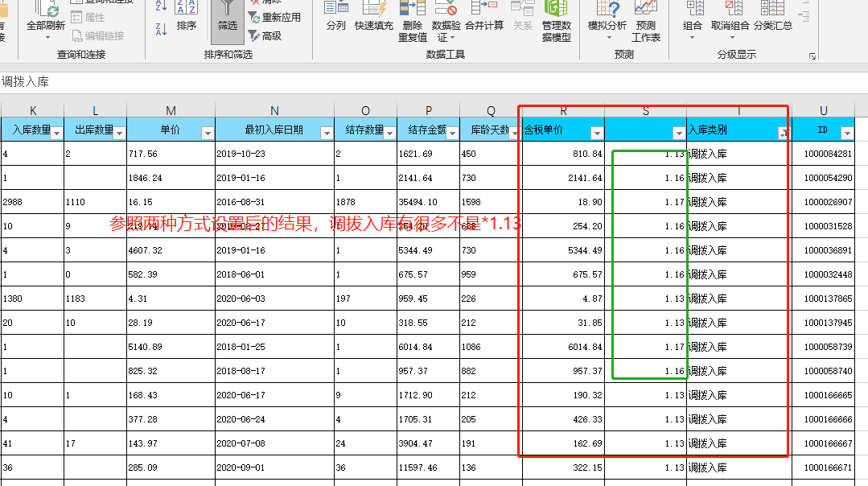Select the outbound quantity cell 1183

[95, 299]
